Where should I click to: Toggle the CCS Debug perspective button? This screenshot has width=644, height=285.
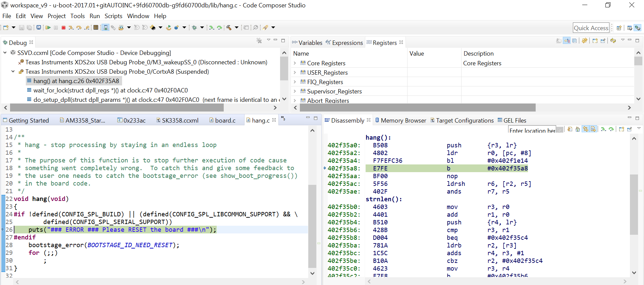coord(637,28)
